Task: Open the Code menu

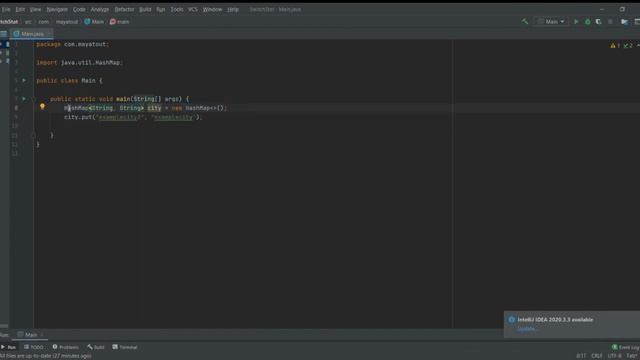Action: (x=79, y=9)
